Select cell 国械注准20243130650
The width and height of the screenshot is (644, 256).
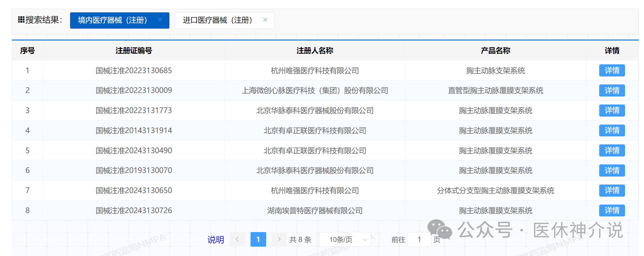[x=134, y=191]
